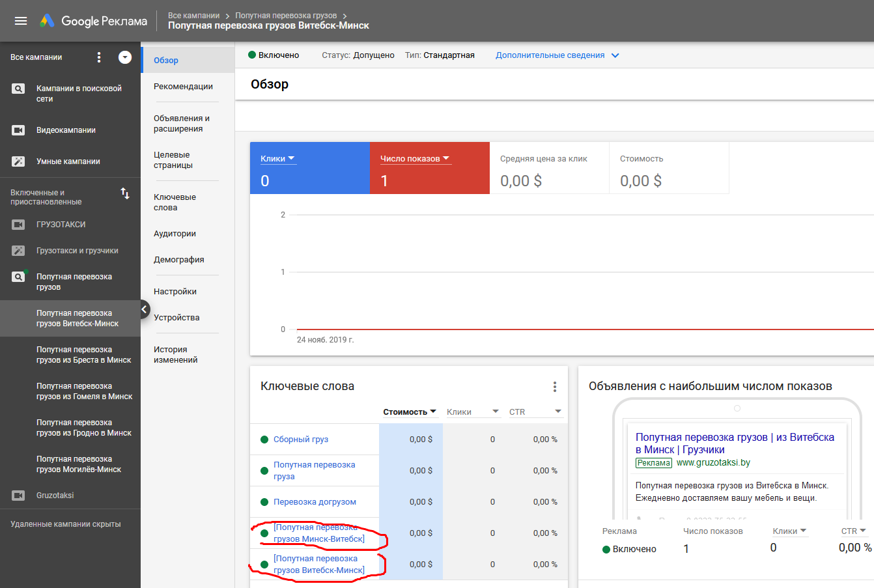Click green status dot for Сборный груз

(x=264, y=440)
